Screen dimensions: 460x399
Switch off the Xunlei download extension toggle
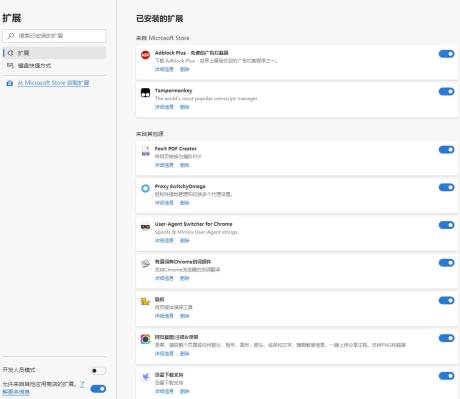coord(446,376)
